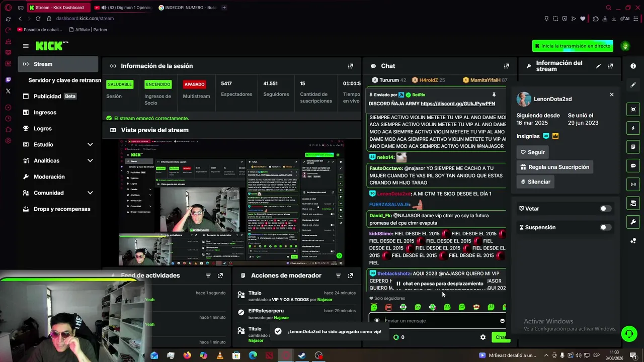
Task: Open the Pasadito de caball... bookmark
Action: click(40, 30)
